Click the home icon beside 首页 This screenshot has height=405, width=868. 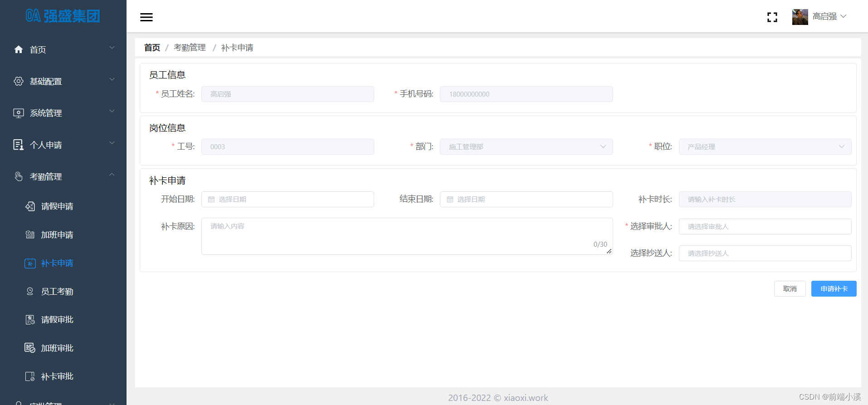19,49
